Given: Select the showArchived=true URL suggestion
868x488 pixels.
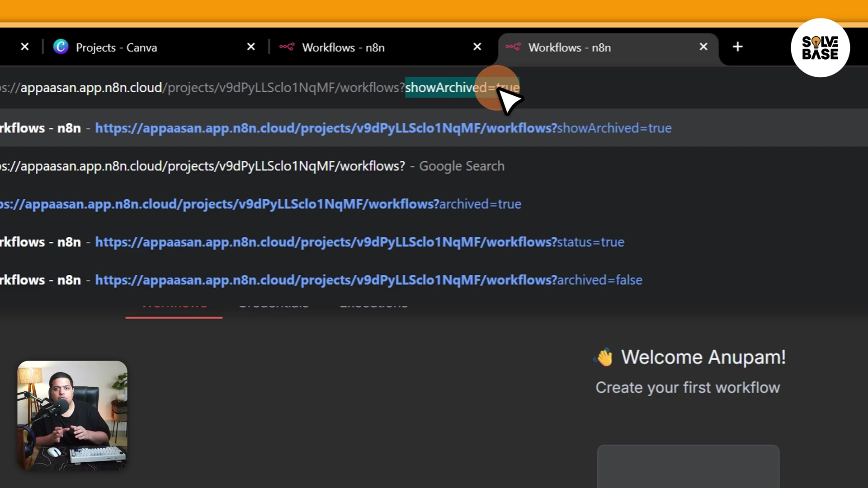Looking at the screenshot, I should click(x=382, y=128).
